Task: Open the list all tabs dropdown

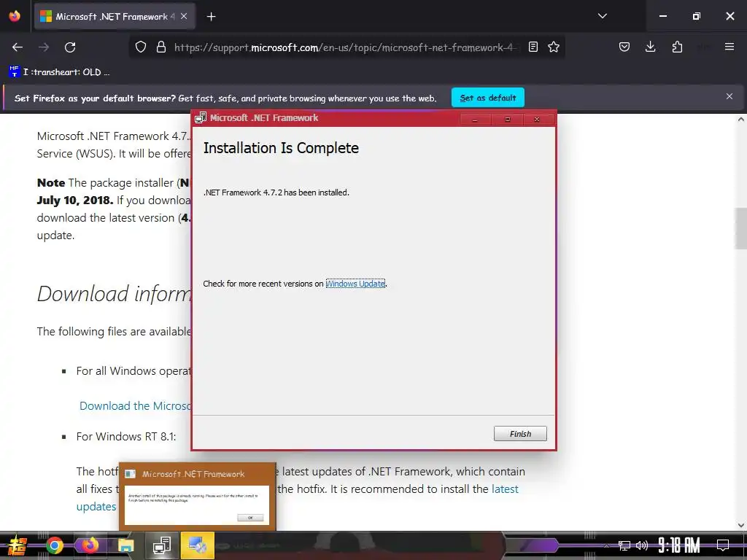Action: pos(603,16)
